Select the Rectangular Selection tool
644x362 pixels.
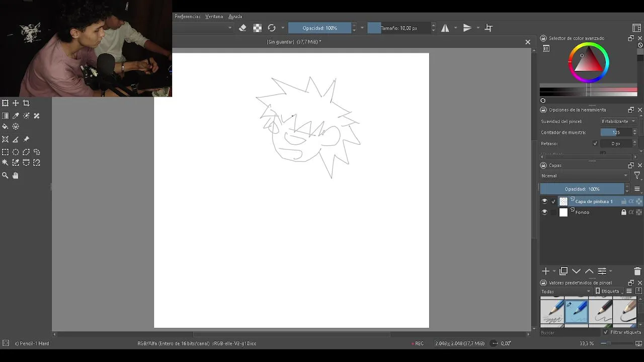click(x=5, y=152)
